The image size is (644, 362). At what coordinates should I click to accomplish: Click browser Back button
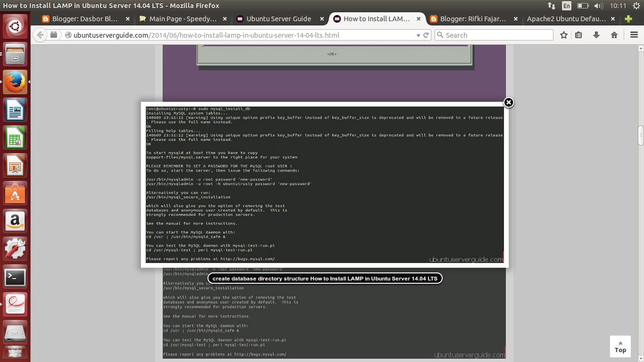click(41, 35)
